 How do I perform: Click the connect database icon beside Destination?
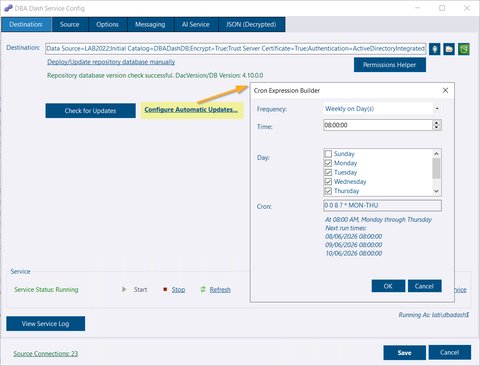(x=434, y=49)
